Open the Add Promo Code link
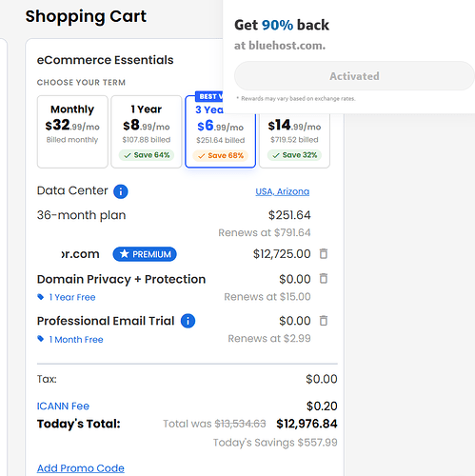Viewport: 475px width, 476px height. click(81, 468)
